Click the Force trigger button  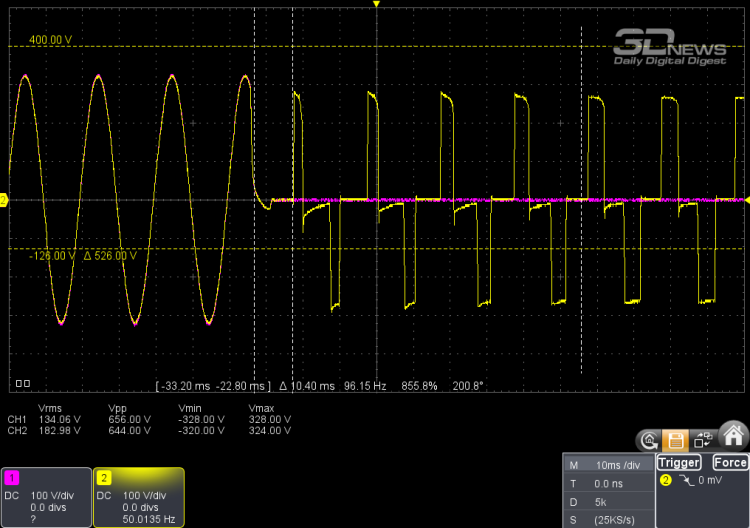point(729,462)
